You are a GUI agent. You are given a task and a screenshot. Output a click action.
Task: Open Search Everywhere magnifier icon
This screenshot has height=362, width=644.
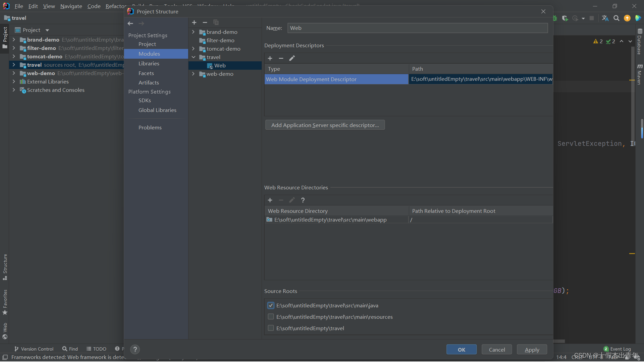pyautogui.click(x=616, y=18)
